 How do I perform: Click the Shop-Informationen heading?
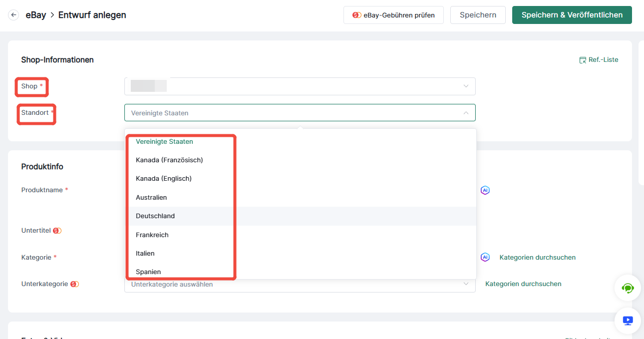[57, 60]
